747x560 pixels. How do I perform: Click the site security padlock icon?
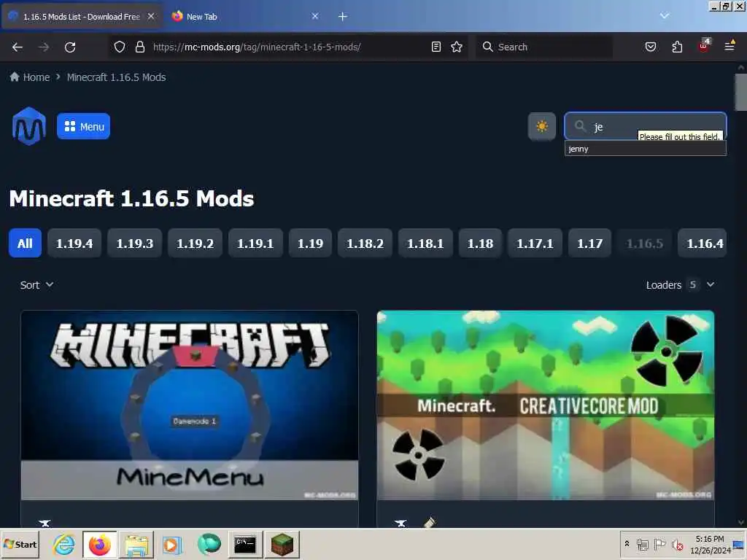click(139, 47)
